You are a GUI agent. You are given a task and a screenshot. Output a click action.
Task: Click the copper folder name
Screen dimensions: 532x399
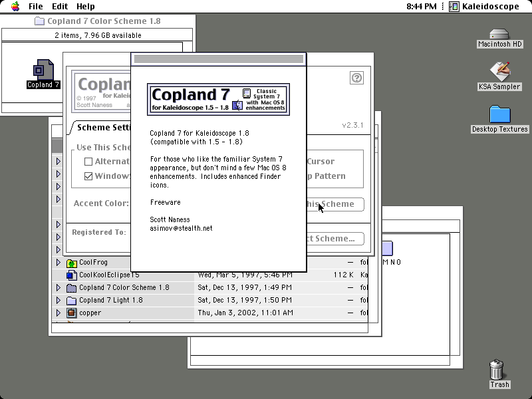coord(90,313)
